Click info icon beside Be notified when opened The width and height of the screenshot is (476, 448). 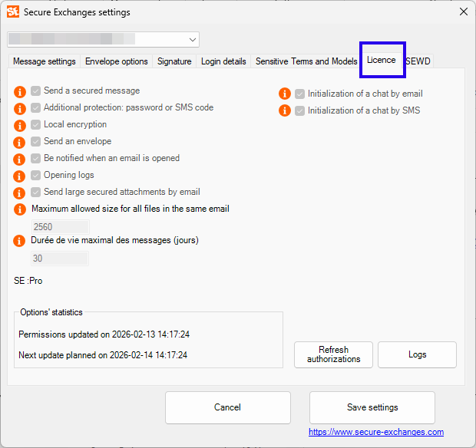click(x=19, y=160)
